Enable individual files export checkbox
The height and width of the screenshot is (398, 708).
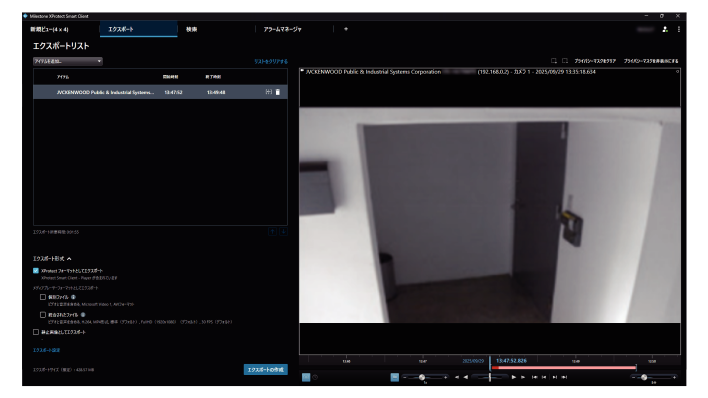click(x=43, y=297)
